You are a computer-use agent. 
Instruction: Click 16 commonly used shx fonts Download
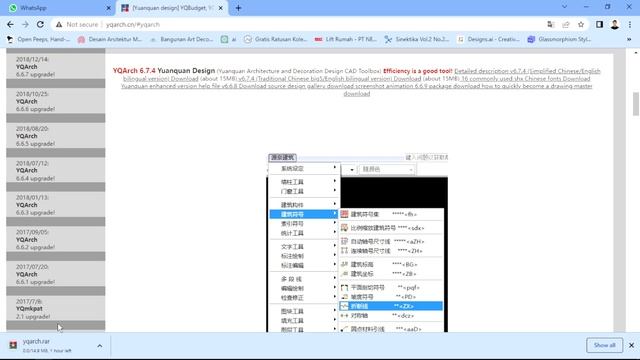pyautogui.click(x=526, y=78)
